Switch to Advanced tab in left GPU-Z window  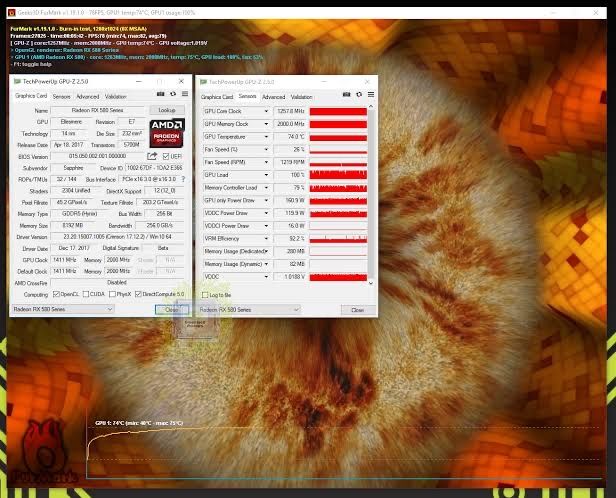point(88,96)
